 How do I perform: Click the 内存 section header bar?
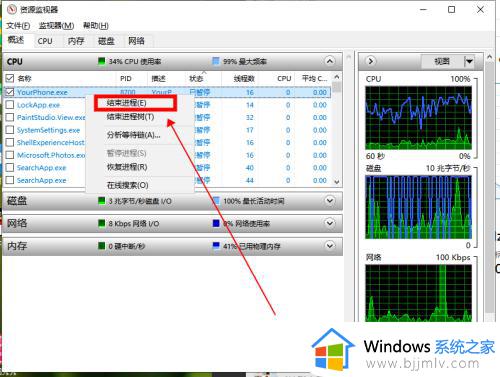click(x=172, y=246)
